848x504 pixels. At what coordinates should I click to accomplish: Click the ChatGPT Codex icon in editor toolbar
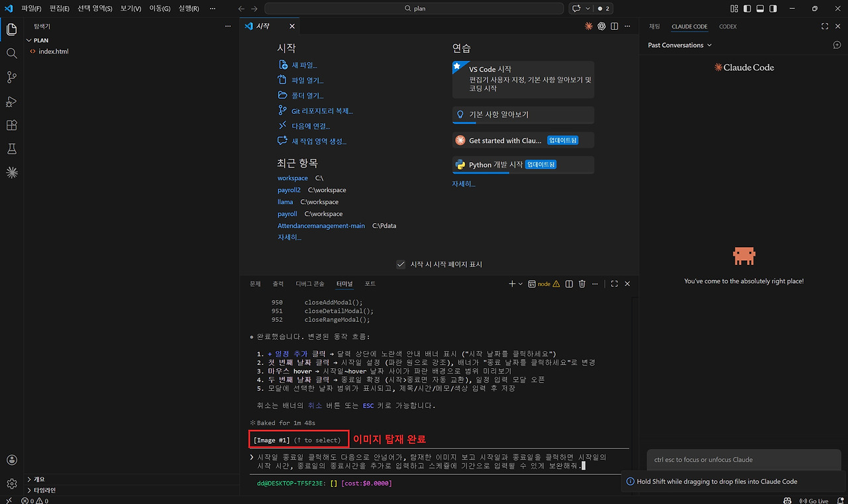[x=602, y=26]
